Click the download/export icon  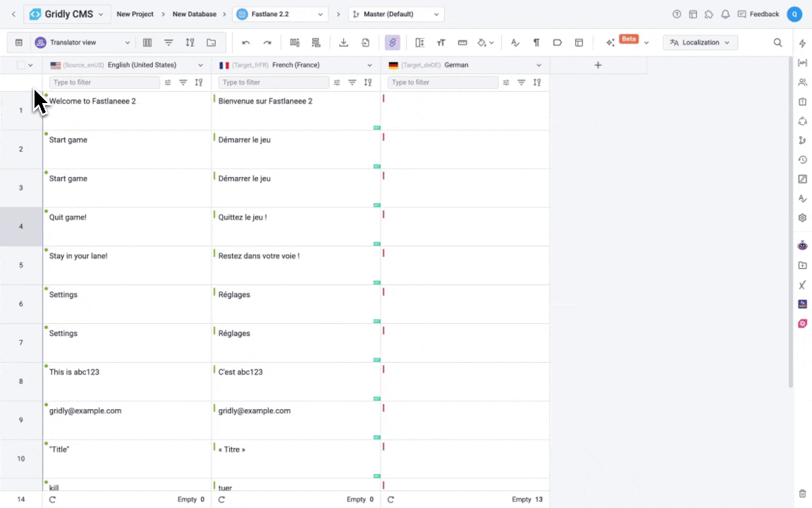343,42
